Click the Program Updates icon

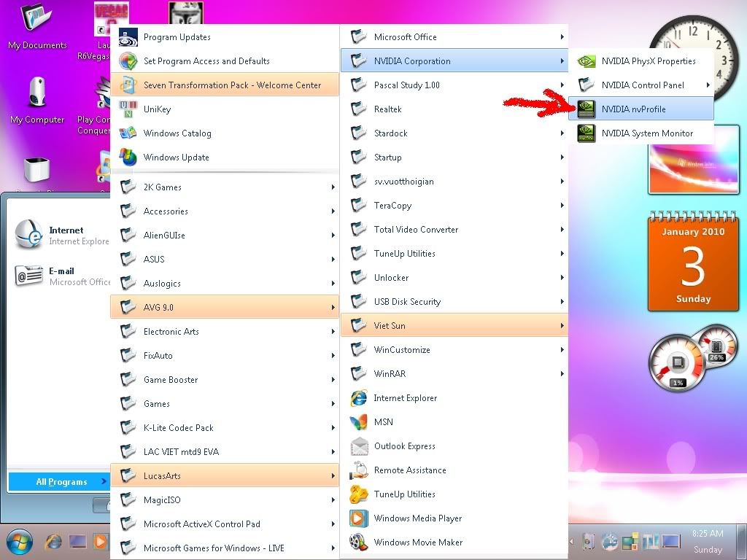coord(128,37)
